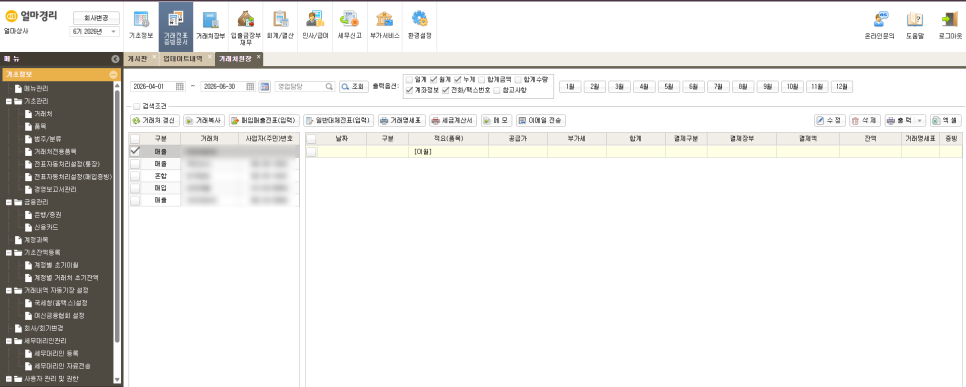This screenshot has width=966, height=387.
Task: Open the 회계/결산 module
Action: (280, 25)
